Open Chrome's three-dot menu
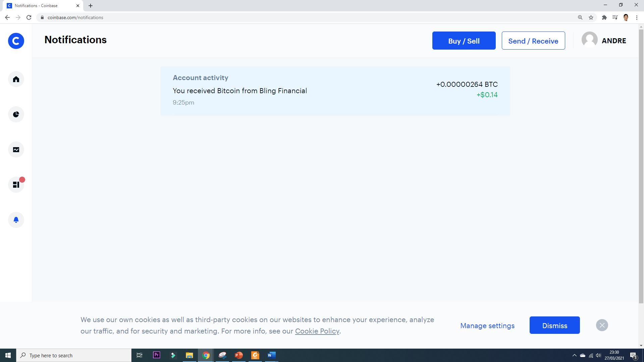This screenshot has height=362, width=644. pyautogui.click(x=637, y=17)
